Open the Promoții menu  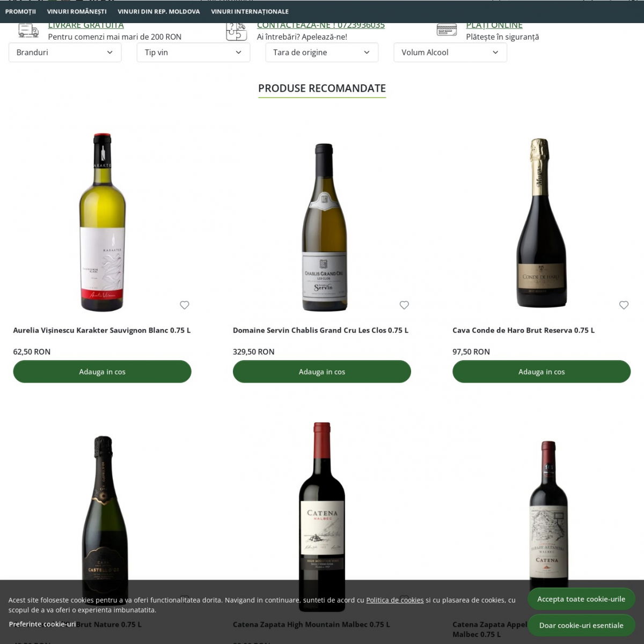tap(20, 11)
